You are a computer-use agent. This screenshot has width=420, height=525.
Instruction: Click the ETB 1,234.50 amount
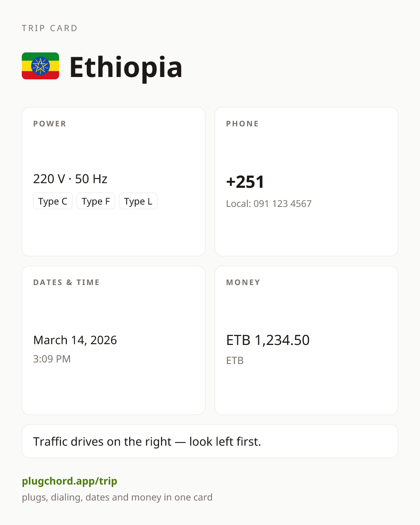tap(268, 340)
